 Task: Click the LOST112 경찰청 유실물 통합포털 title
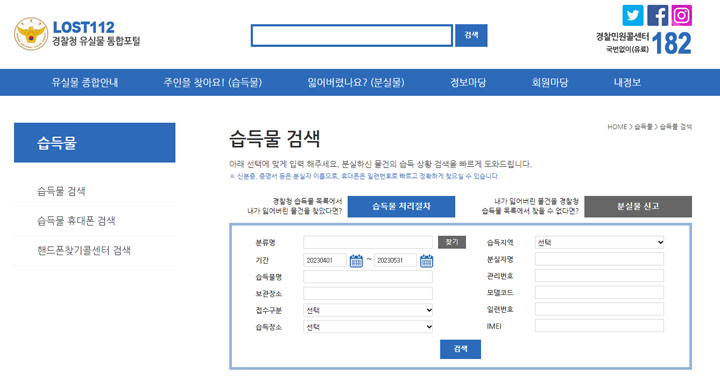(96, 34)
